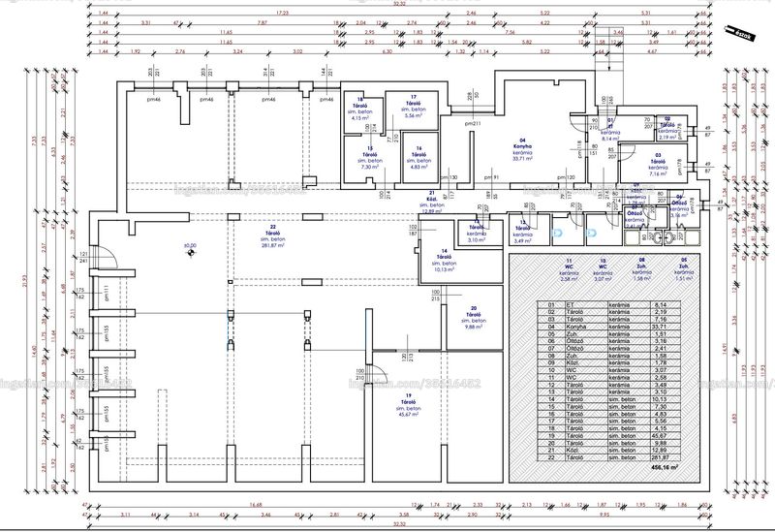Select room label 19 Tároló 45,67 m² in plan
The image size is (775, 532).
pos(408,405)
